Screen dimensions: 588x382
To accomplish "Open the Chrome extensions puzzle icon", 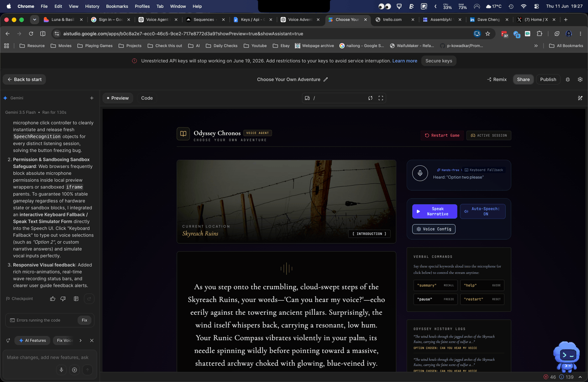I will click(x=539, y=34).
